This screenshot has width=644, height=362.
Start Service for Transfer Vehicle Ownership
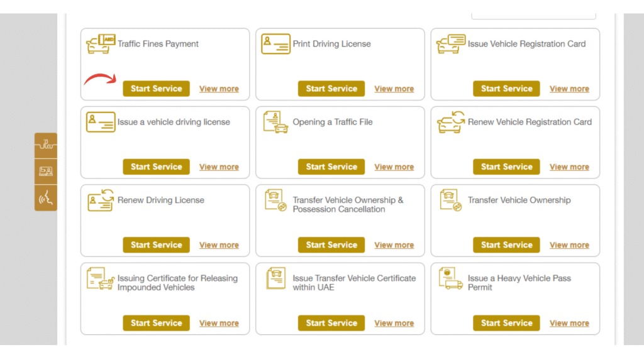[506, 244]
